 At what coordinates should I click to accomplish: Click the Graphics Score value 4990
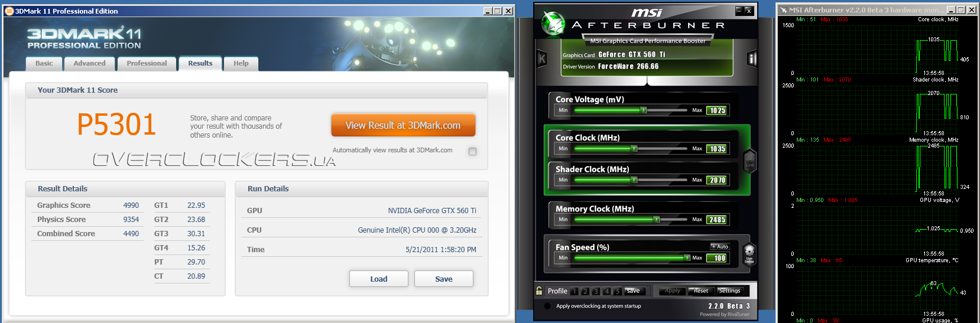131,205
